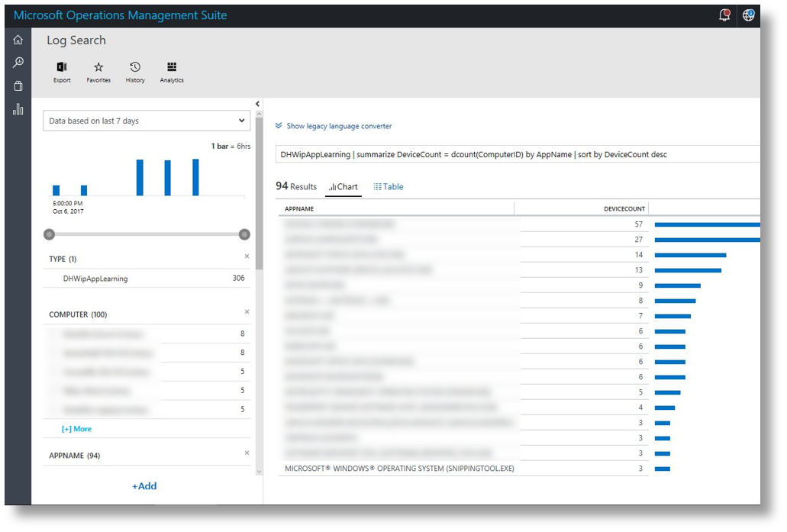
Task: Click the '[+] More' computers link
Action: [x=76, y=429]
